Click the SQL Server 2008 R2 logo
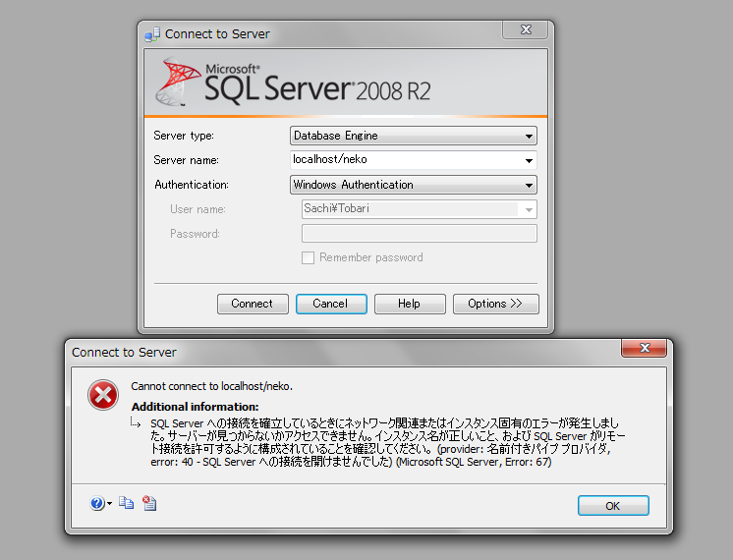This screenshot has width=733, height=560. click(x=293, y=84)
